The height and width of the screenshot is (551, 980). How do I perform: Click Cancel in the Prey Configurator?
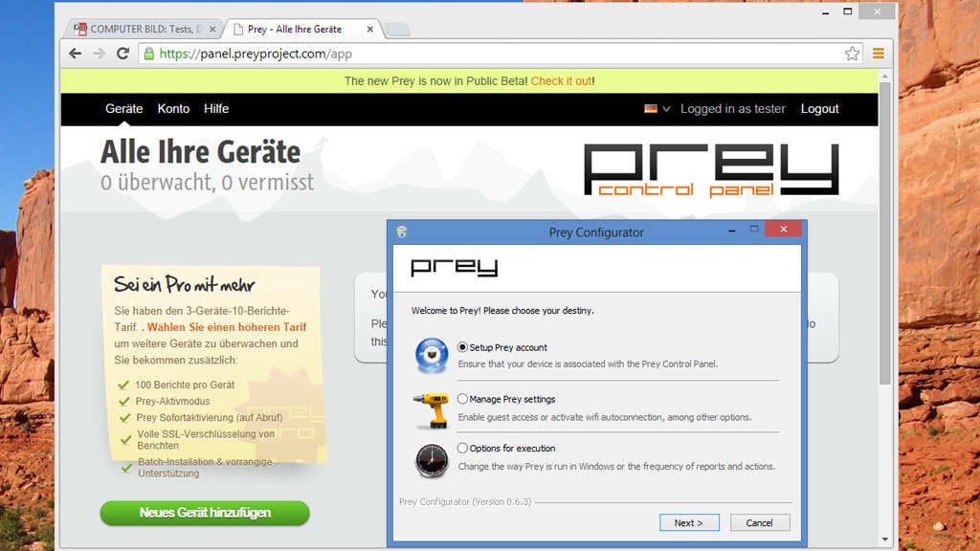tap(759, 523)
